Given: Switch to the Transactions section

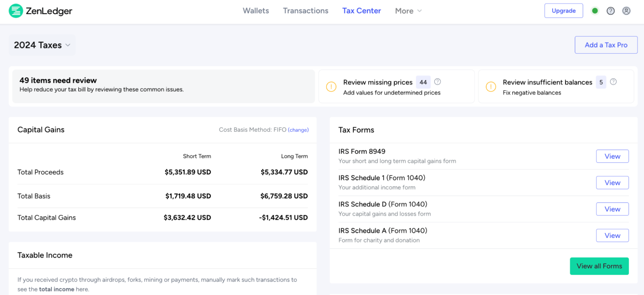Looking at the screenshot, I should pyautogui.click(x=305, y=11).
